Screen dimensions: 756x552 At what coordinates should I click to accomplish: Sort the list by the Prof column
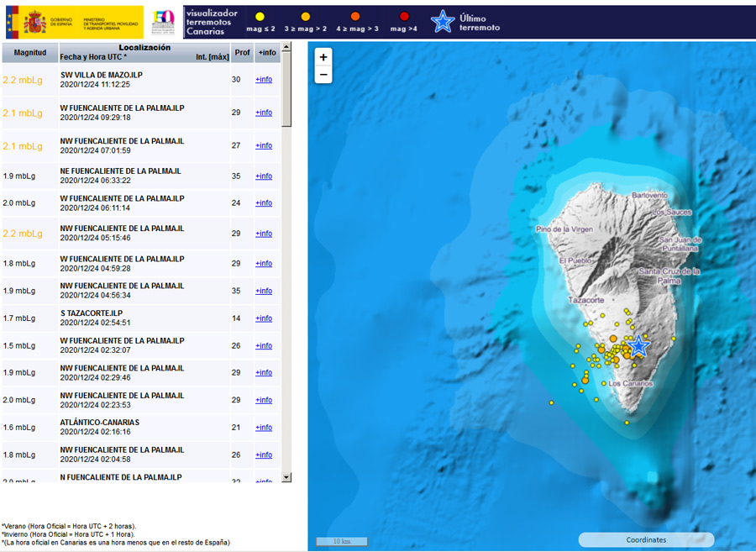(x=241, y=52)
